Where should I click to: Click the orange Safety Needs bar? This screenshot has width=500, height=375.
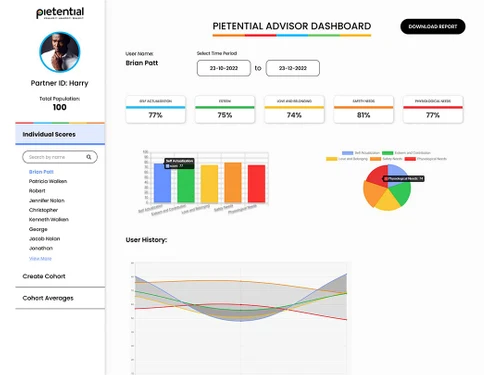[233, 182]
